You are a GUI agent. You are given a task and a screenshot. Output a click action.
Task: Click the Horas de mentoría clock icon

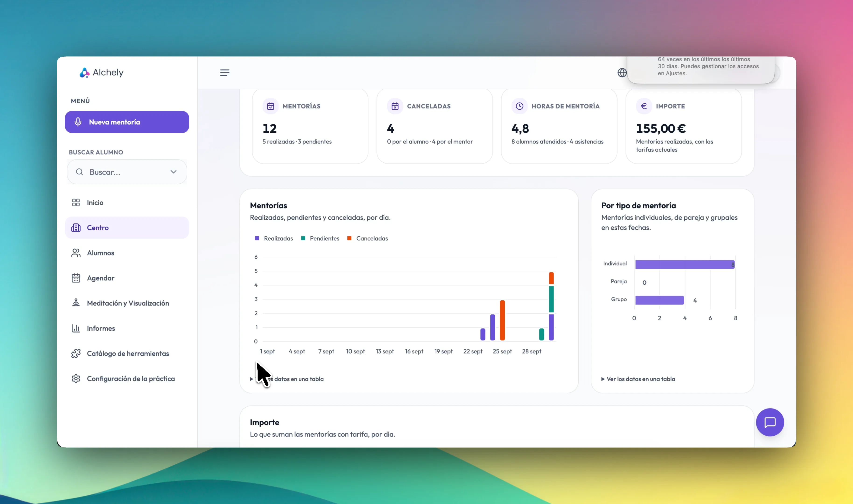tap(520, 106)
